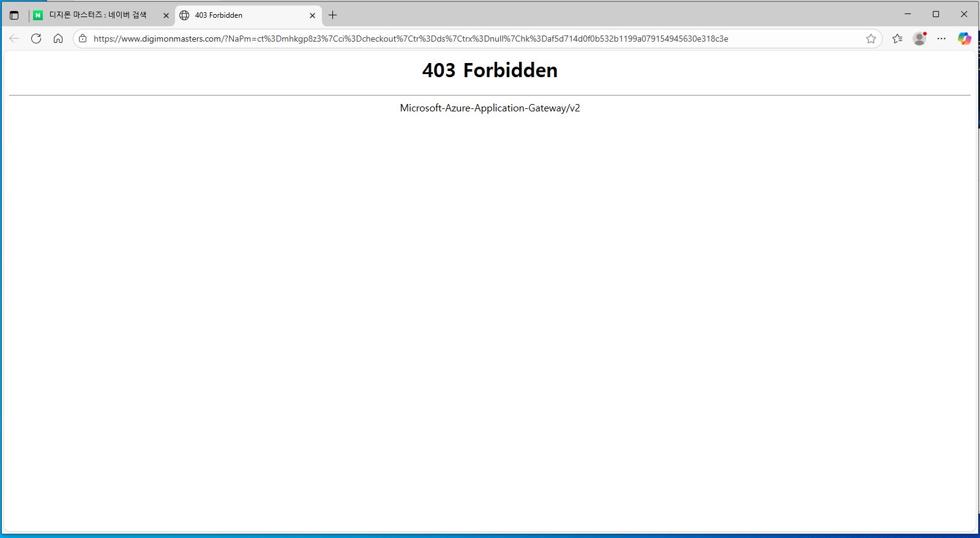Close the 403 Forbidden tab
Image resolution: width=980 pixels, height=538 pixels.
(312, 16)
